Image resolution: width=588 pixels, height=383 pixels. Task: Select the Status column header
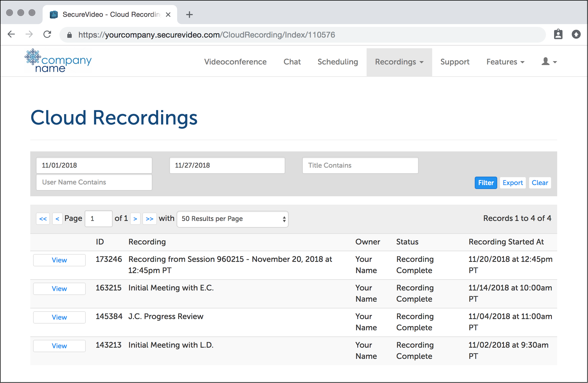point(407,242)
